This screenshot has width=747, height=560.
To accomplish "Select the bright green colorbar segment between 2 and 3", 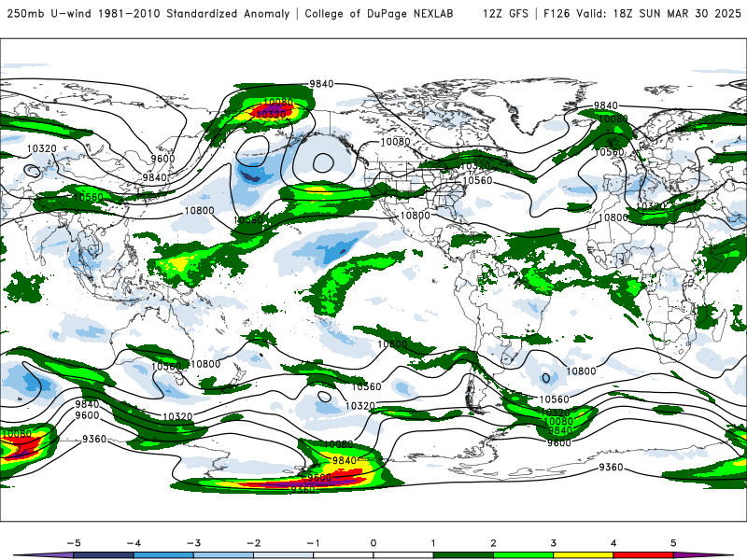I will point(524,555).
